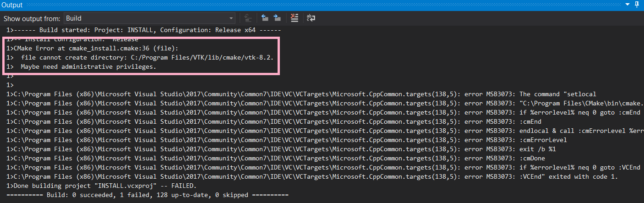Clear all output with the red X icon

point(295,18)
